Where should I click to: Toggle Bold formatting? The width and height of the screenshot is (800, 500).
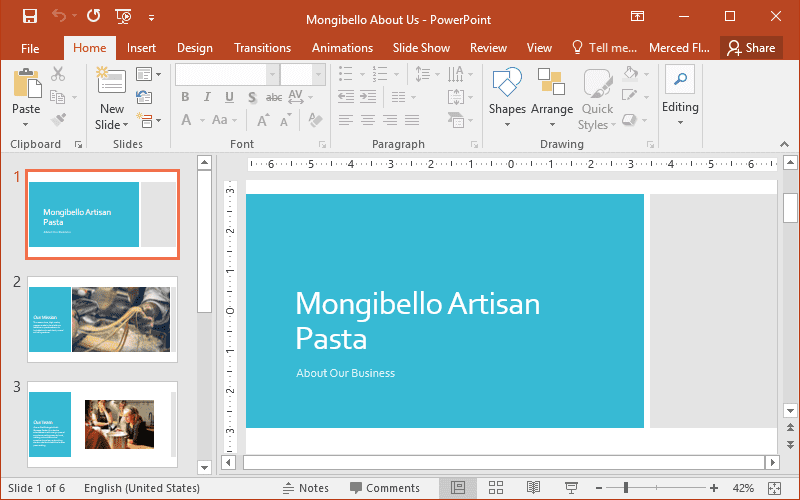click(x=185, y=97)
